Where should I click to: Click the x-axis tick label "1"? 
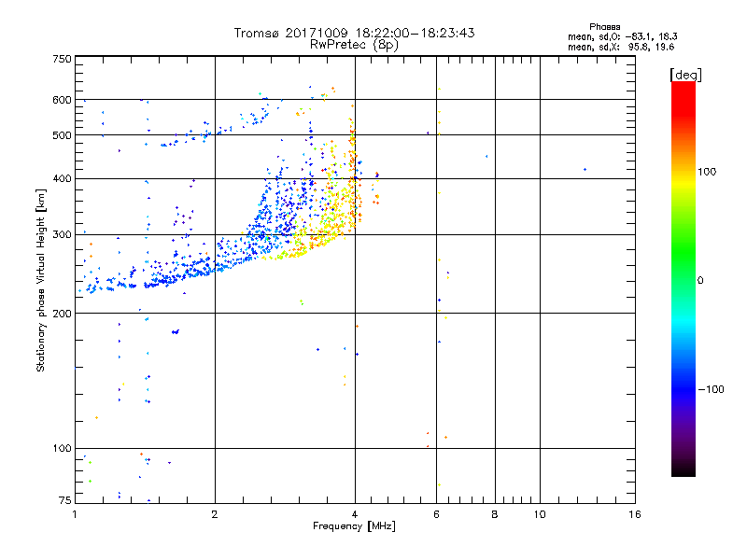click(75, 514)
